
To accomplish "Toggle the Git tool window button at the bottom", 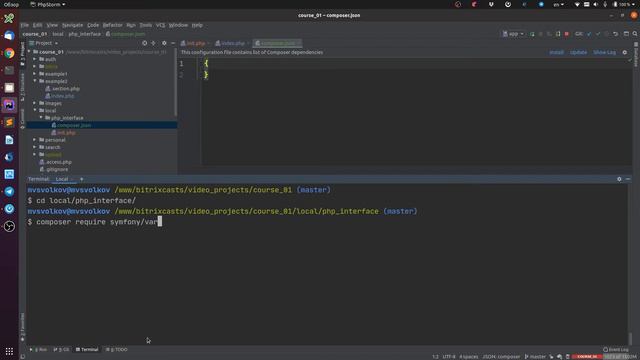I will click(x=62, y=349).
